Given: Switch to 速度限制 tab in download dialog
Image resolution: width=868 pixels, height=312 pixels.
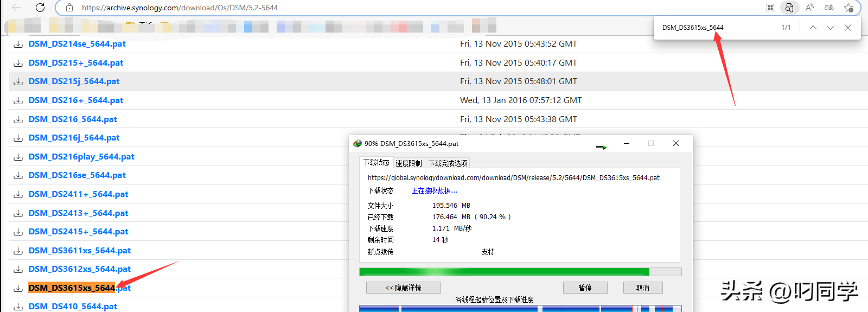Looking at the screenshot, I should point(409,163).
